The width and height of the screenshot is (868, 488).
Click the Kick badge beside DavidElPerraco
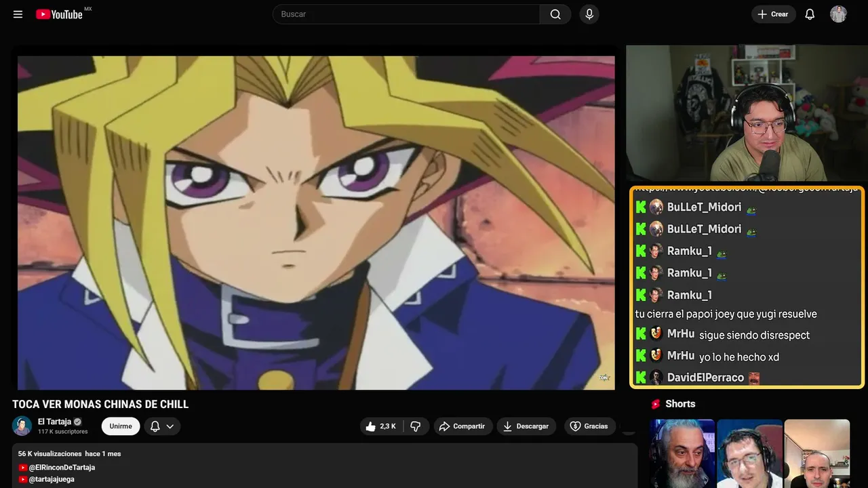[x=641, y=378]
